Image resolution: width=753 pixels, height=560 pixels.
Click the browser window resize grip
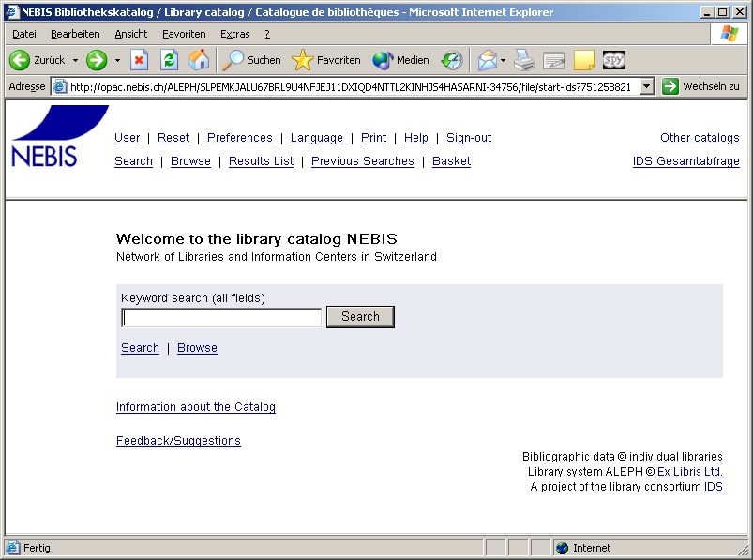pyautogui.click(x=744, y=549)
